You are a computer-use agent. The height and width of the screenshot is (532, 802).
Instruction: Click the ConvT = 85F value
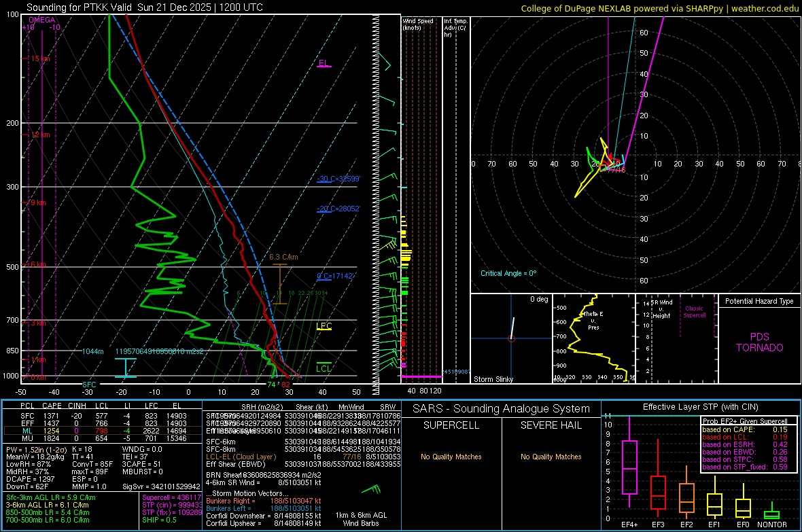click(92, 465)
